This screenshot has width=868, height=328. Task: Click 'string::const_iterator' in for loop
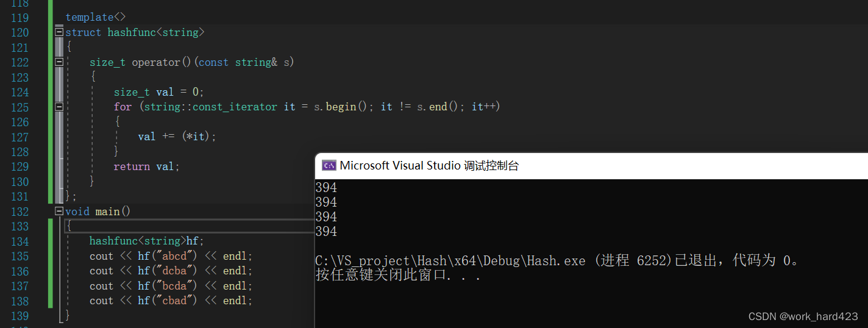click(x=210, y=107)
